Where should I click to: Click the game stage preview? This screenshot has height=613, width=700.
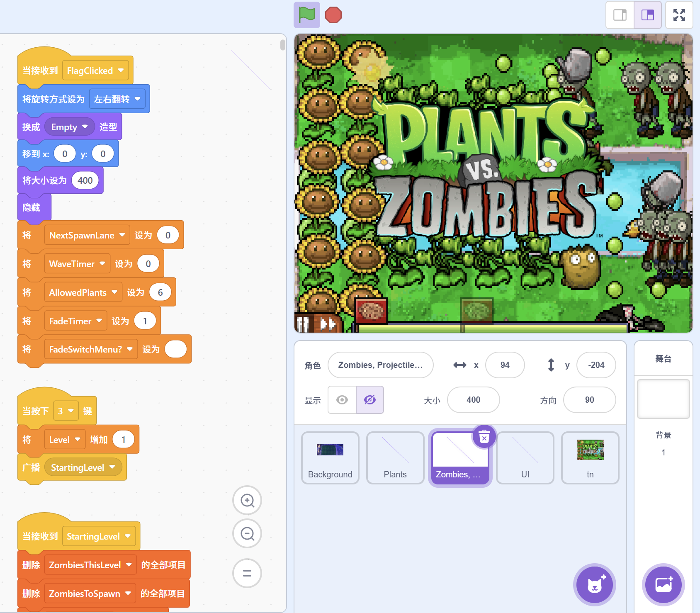pyautogui.click(x=493, y=183)
